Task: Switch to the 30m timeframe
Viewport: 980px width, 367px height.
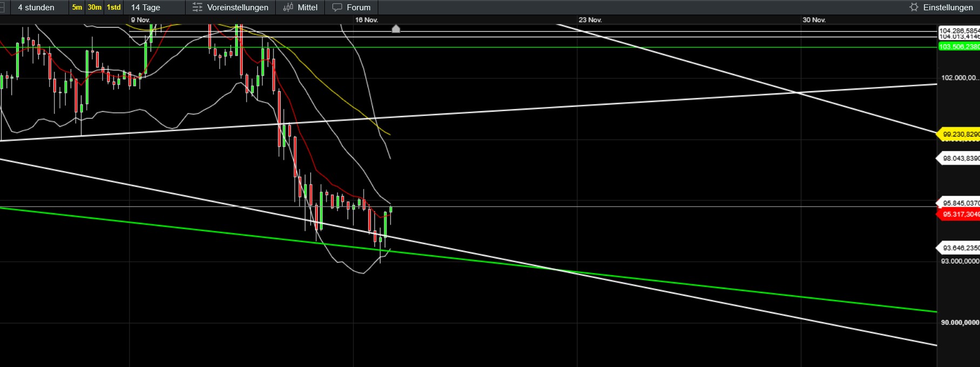Action: [x=94, y=8]
